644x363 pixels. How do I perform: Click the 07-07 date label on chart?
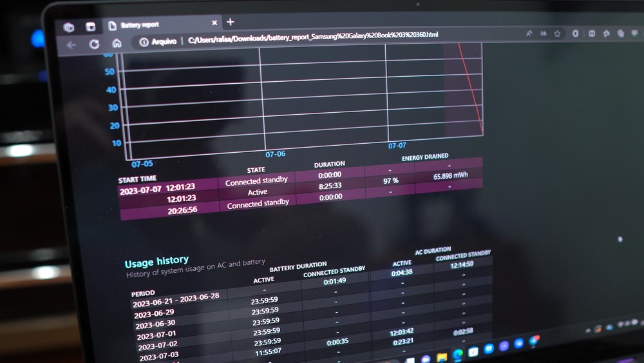(x=397, y=146)
